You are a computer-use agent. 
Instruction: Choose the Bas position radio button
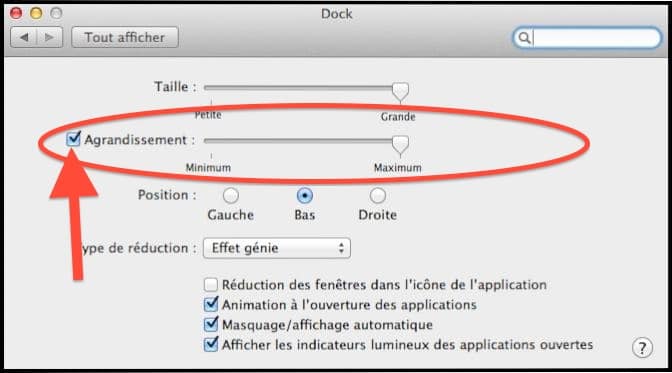(304, 196)
